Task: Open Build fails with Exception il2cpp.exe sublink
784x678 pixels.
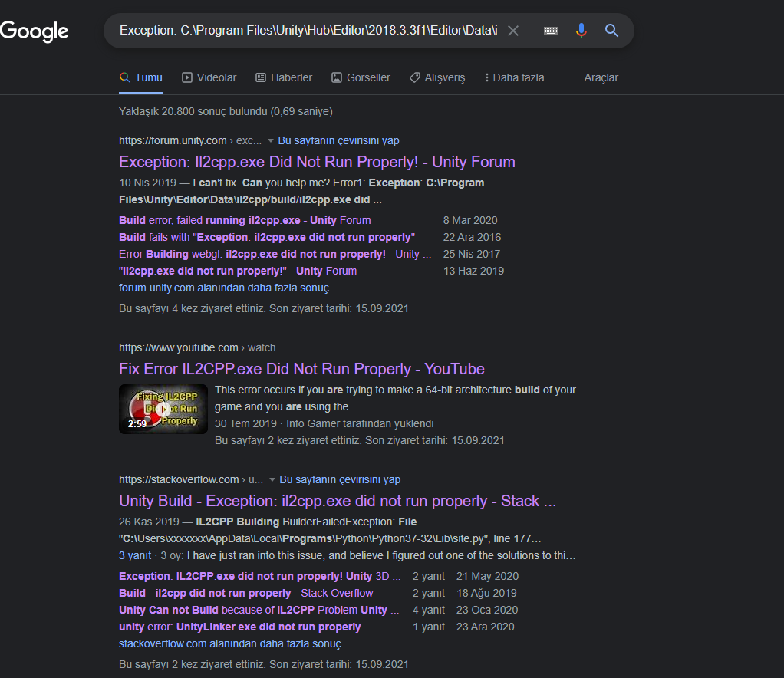Action: (267, 237)
